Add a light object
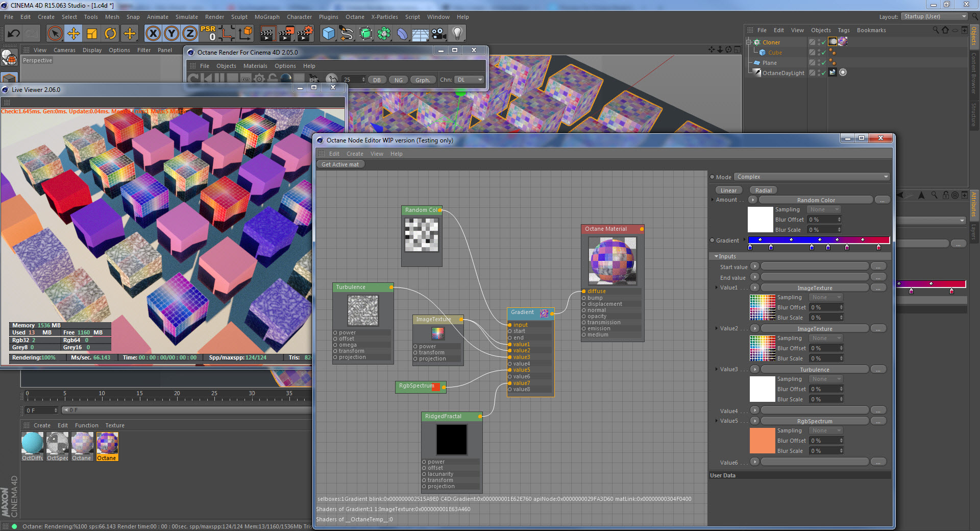The height and width of the screenshot is (531, 980). pyautogui.click(x=457, y=34)
